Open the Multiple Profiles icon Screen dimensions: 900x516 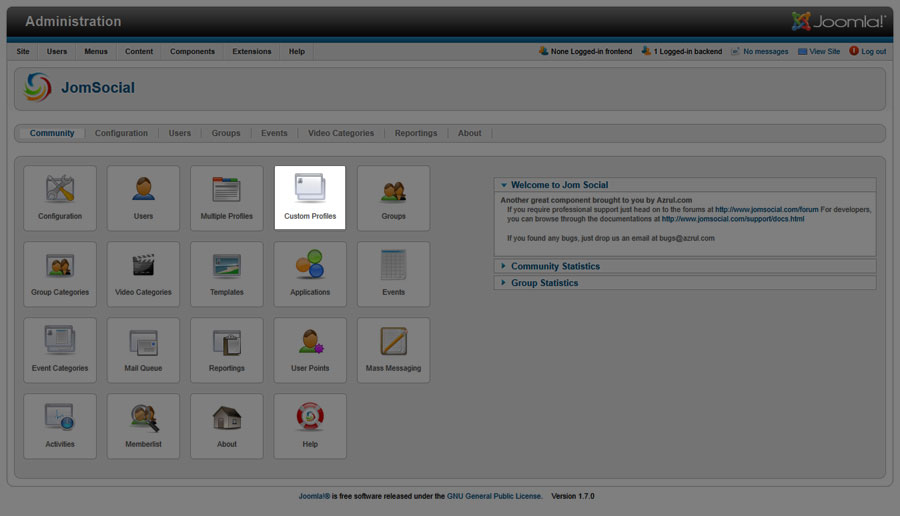click(227, 198)
